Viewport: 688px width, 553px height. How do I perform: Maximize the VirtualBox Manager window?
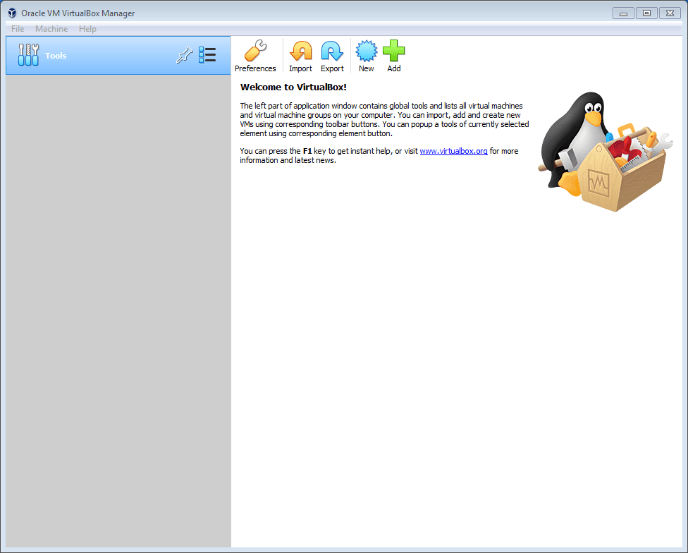[646, 13]
